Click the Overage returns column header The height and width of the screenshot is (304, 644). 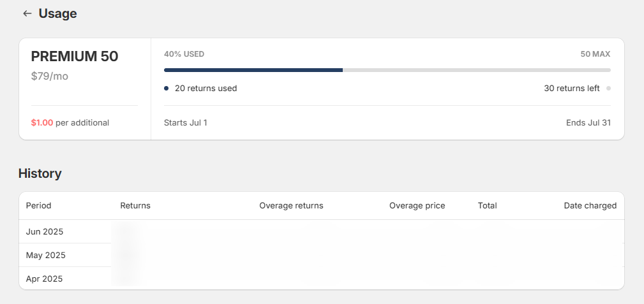click(291, 206)
